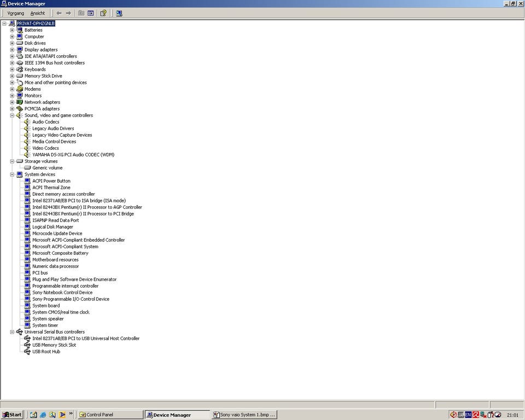The image size is (525, 420).
Task: Select USB Memory Stick Slot
Action: (54, 345)
